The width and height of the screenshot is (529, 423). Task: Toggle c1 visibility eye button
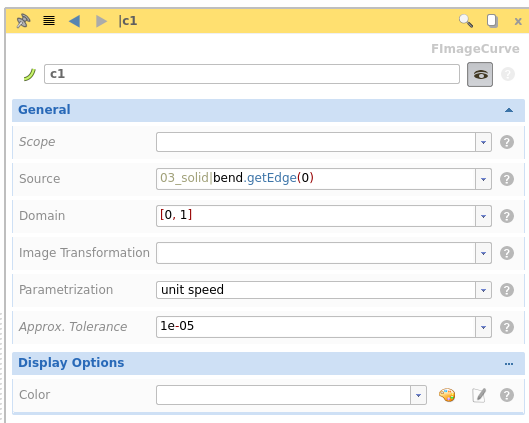coord(480,74)
